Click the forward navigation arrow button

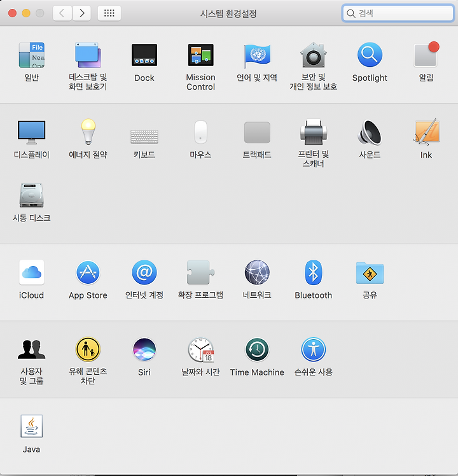pos(81,13)
